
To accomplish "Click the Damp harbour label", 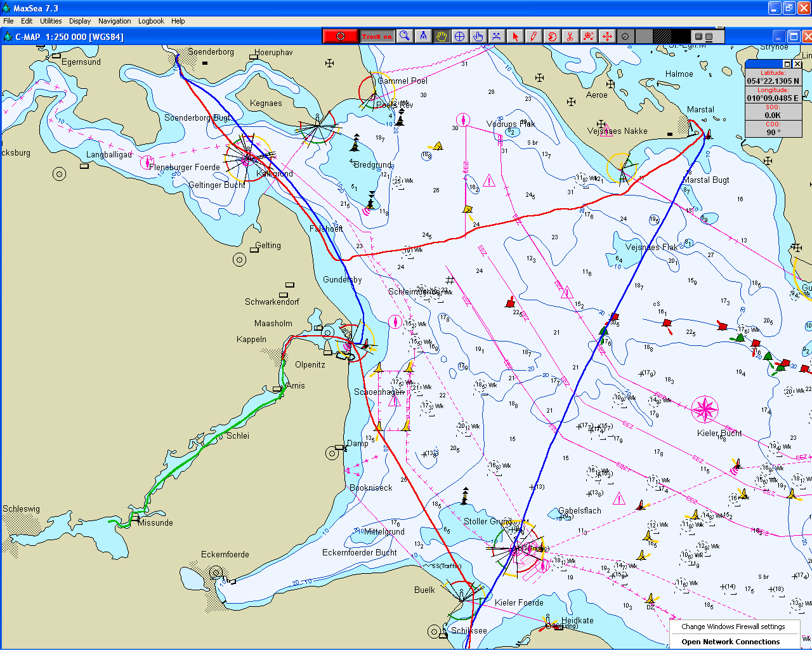I will 357,443.
